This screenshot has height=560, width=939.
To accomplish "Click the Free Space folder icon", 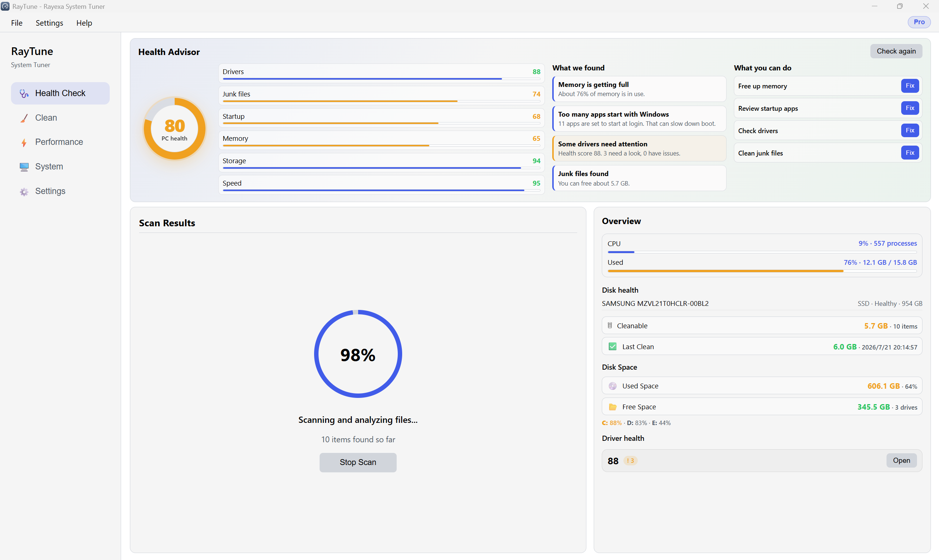I will pyautogui.click(x=612, y=407).
